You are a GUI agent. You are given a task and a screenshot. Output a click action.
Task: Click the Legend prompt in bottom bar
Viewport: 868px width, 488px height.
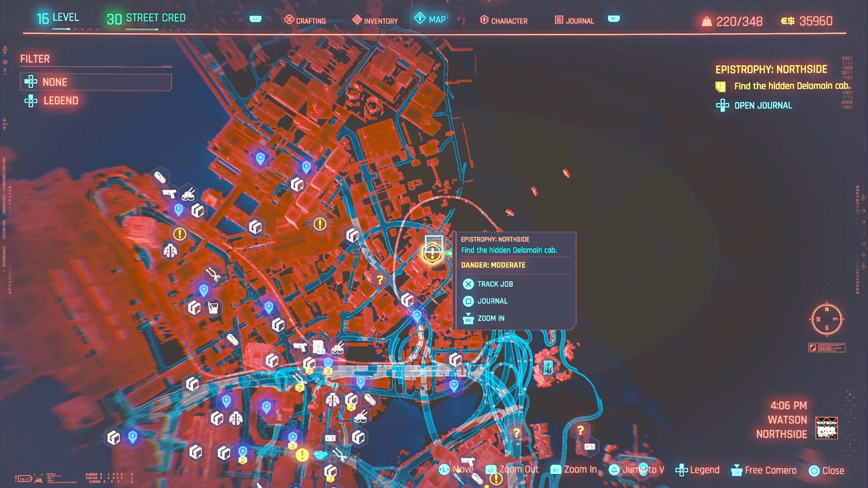pyautogui.click(x=697, y=470)
